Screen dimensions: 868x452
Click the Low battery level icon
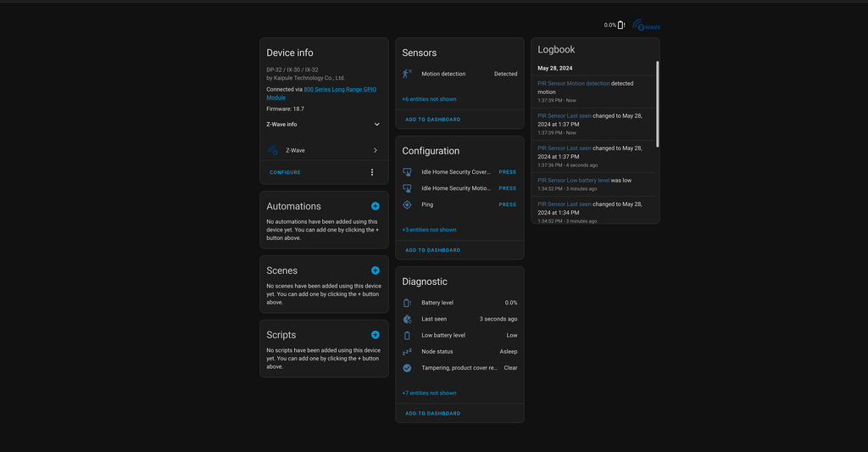[407, 335]
